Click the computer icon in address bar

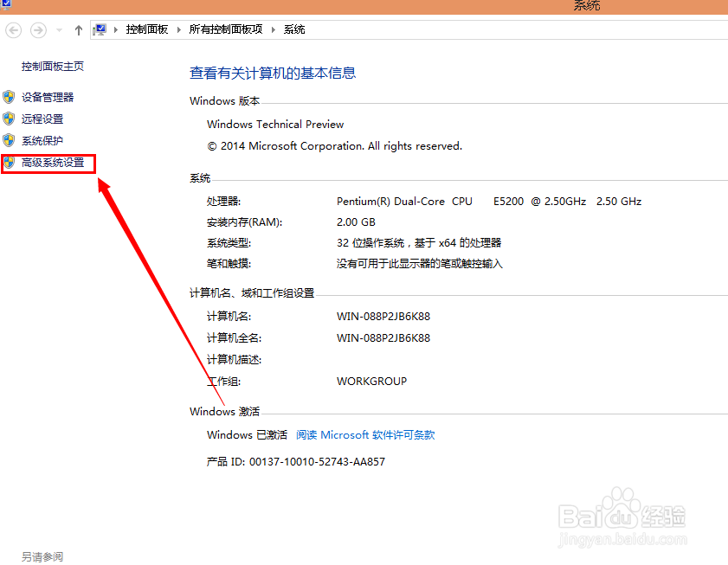click(100, 29)
